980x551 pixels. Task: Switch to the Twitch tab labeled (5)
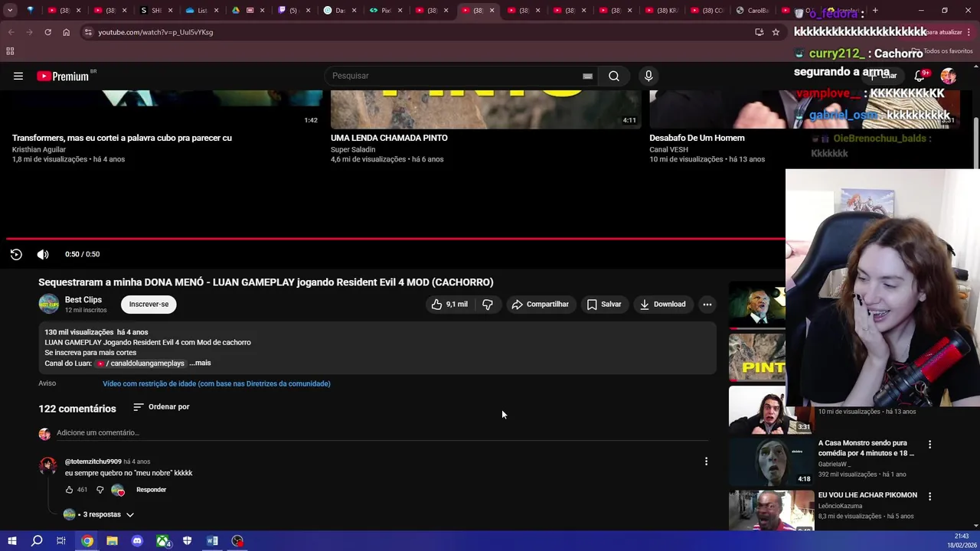click(x=293, y=11)
